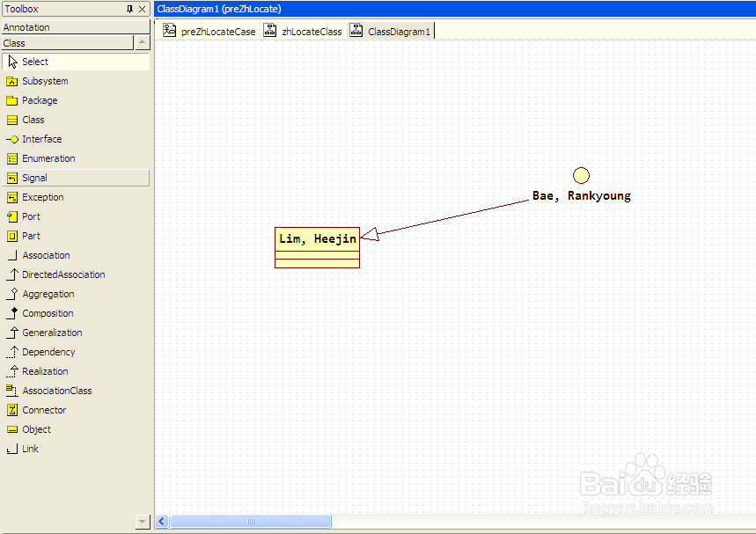
Task: Select the Link tool icon
Action: tap(12, 450)
